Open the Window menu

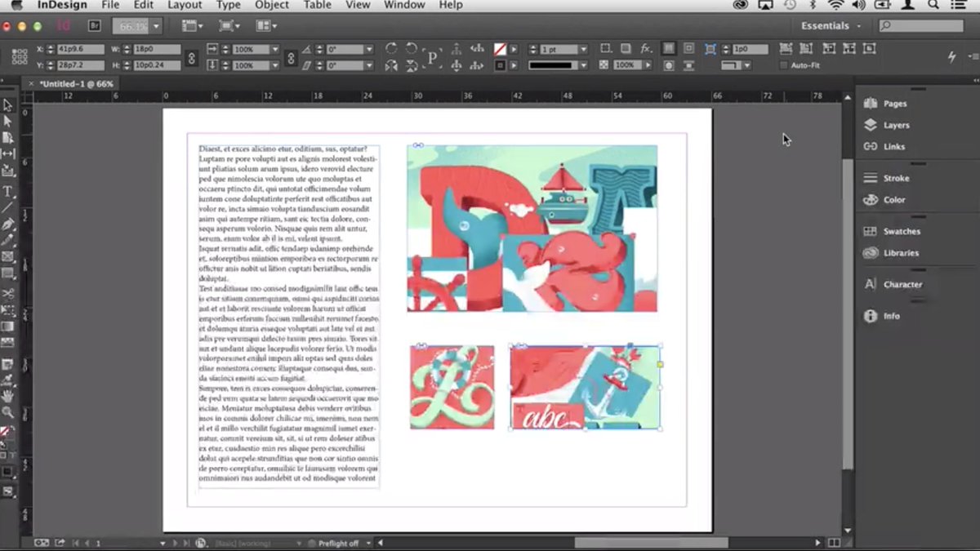click(404, 5)
